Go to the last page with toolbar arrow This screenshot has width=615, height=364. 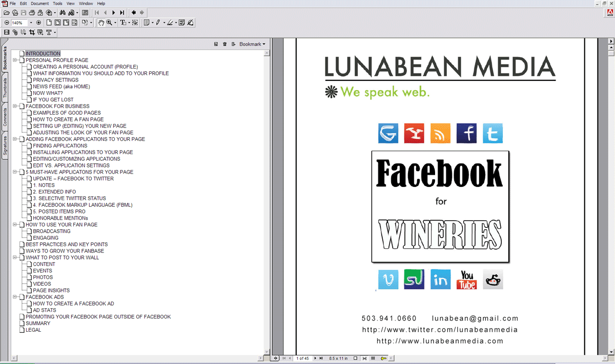pos(122,12)
